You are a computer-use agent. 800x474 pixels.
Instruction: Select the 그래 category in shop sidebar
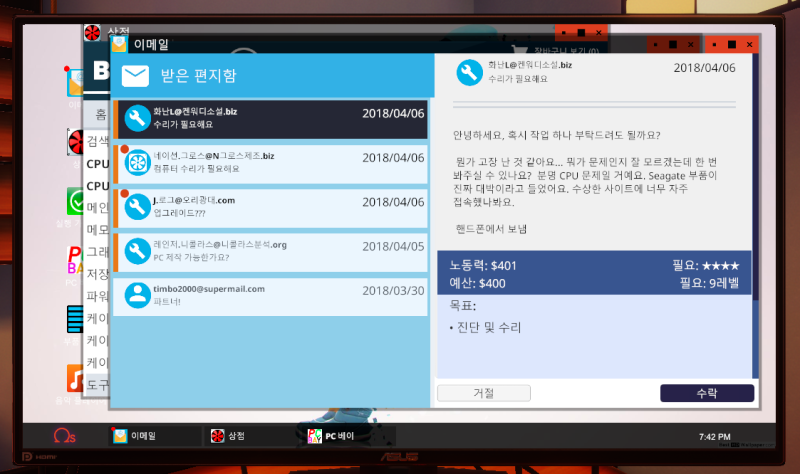[x=97, y=252]
